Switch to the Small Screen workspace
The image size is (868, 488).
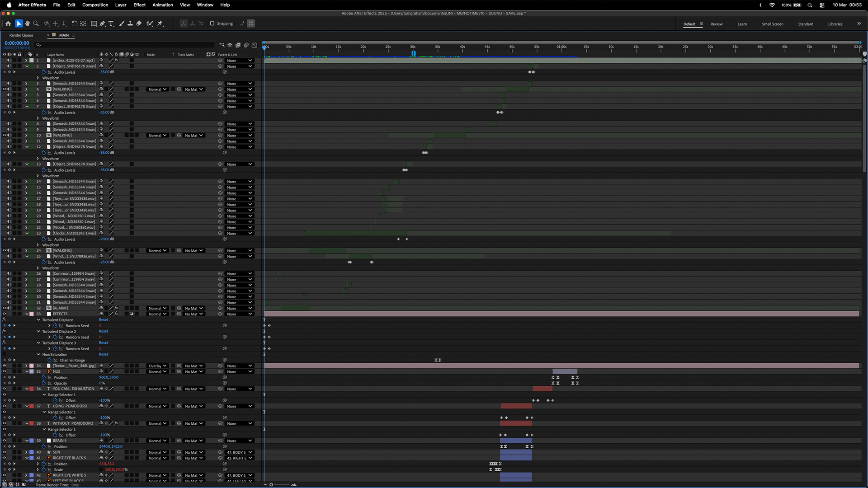pyautogui.click(x=772, y=24)
